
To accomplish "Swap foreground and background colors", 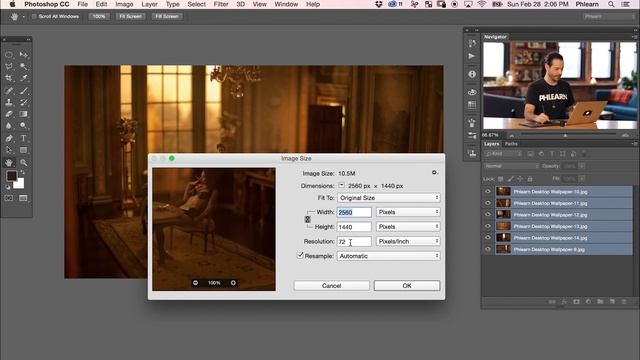I will 23,173.
